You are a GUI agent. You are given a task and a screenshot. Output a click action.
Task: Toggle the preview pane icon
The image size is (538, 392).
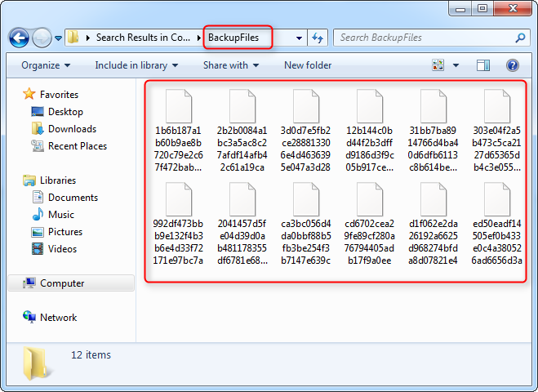click(x=483, y=65)
